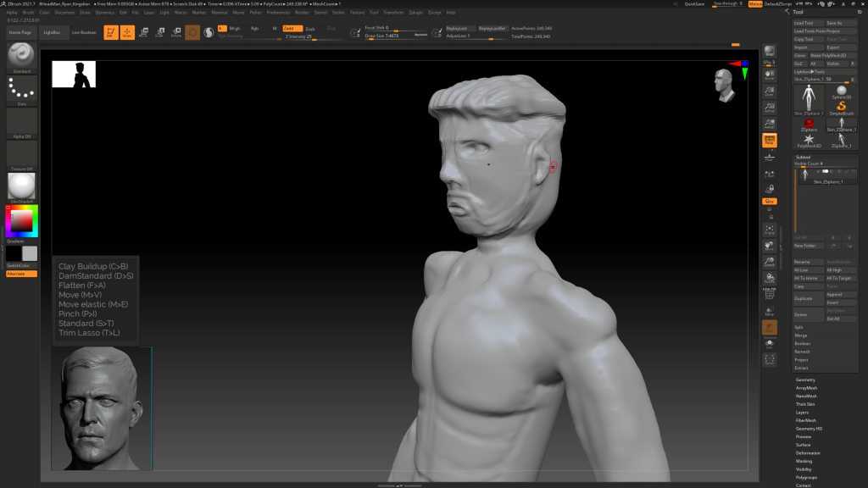Viewport: 868px width, 488px height.
Task: Toggle Zadd sculpting mode
Action: tap(292, 28)
